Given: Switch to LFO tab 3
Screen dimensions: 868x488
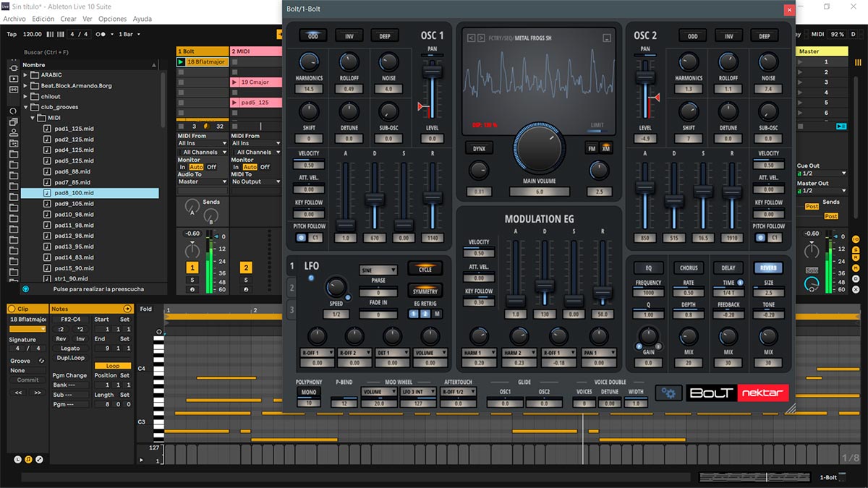Looking at the screenshot, I should coord(292,311).
